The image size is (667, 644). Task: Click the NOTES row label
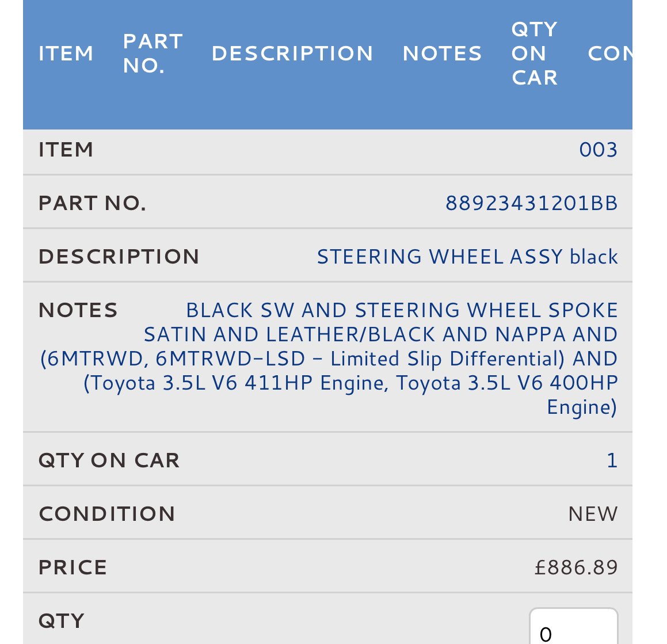[x=78, y=310]
